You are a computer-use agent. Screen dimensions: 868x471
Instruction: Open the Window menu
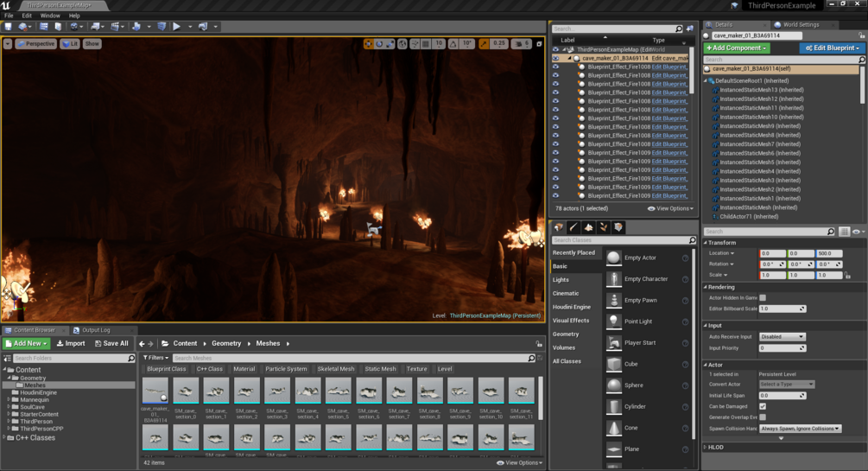[x=50, y=16]
